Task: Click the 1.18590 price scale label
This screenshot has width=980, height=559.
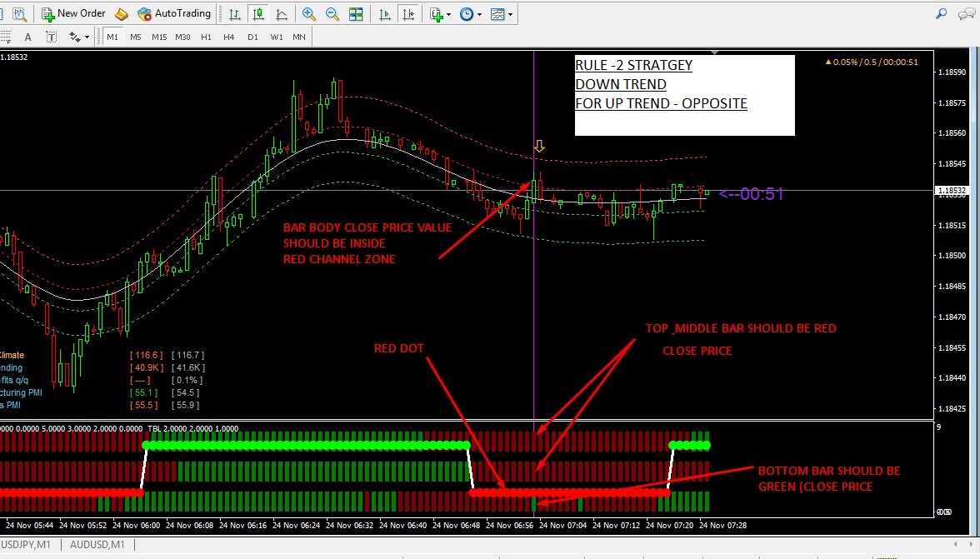Action: coord(952,72)
